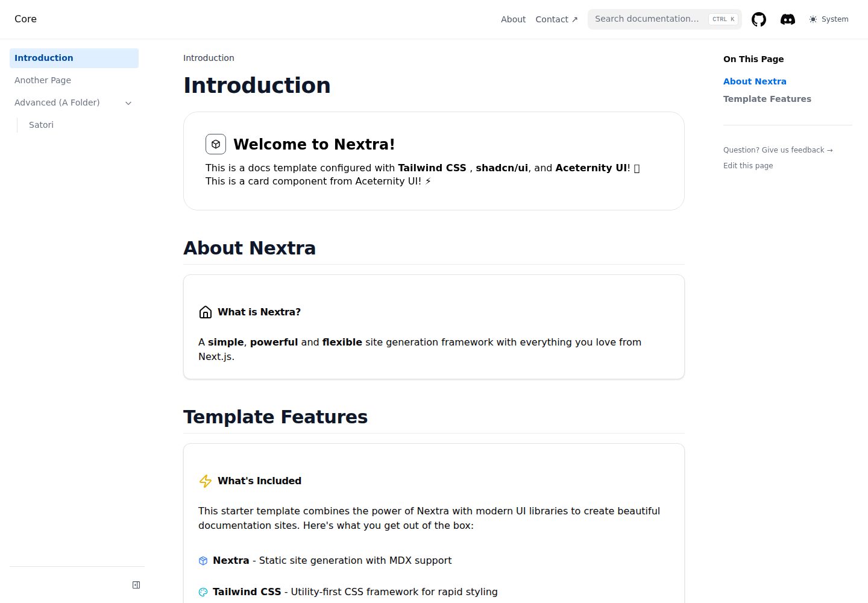Click the bold shadcn/ui text
This screenshot has height=603, width=868.
(502, 168)
